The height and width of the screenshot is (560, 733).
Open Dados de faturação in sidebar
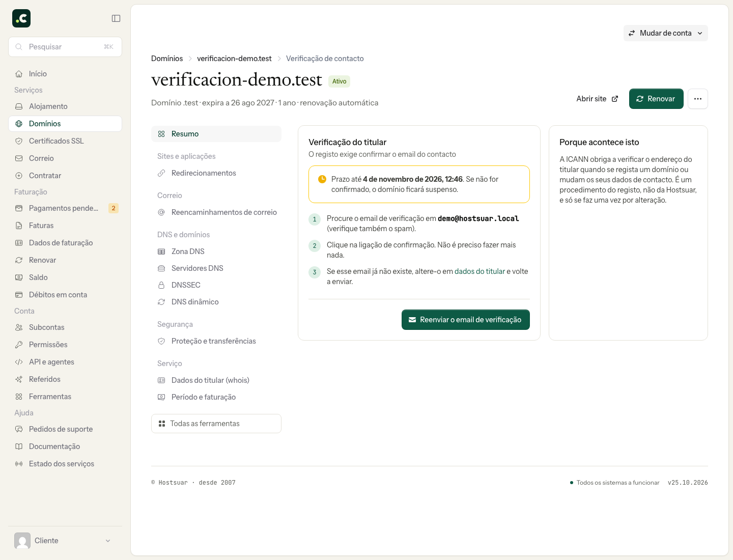pos(65,243)
